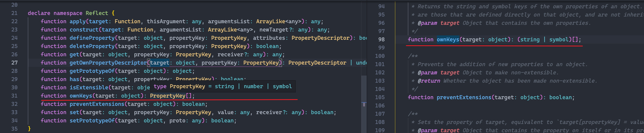This screenshot has width=644, height=133.
Task: Click function name construct on line 23
Action: (84, 30)
